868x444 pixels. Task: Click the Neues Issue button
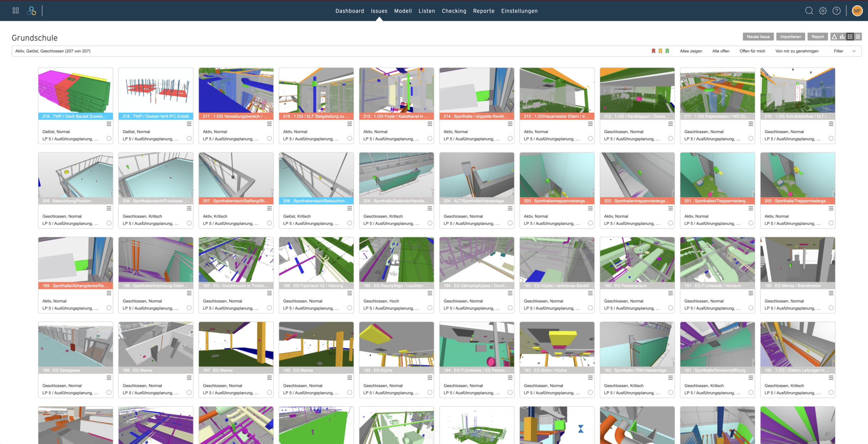758,37
